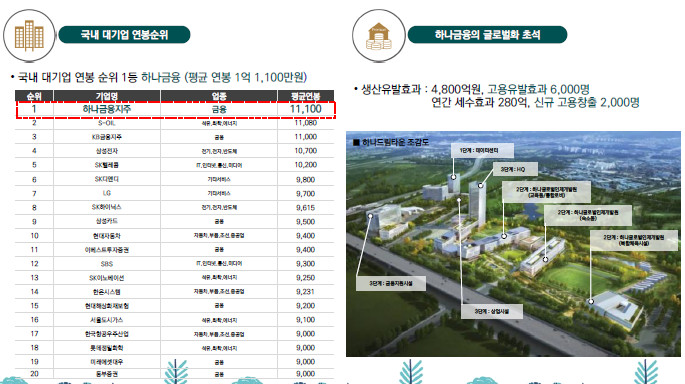This screenshot has width=685, height=384.
Task: Click the '9,300' salary value
Action: point(305,263)
